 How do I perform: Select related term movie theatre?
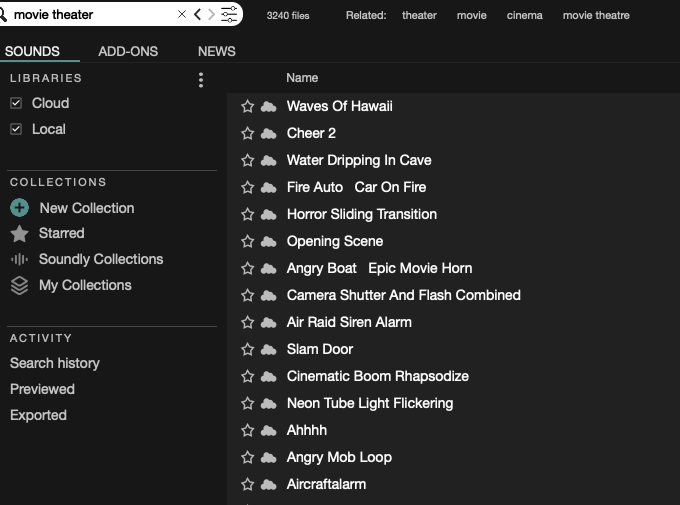(596, 15)
